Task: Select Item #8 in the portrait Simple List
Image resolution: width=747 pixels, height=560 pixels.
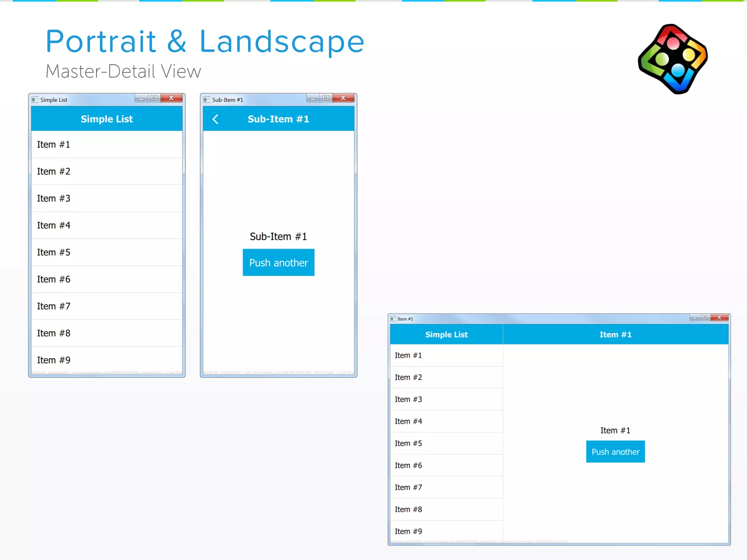Action: (107, 333)
